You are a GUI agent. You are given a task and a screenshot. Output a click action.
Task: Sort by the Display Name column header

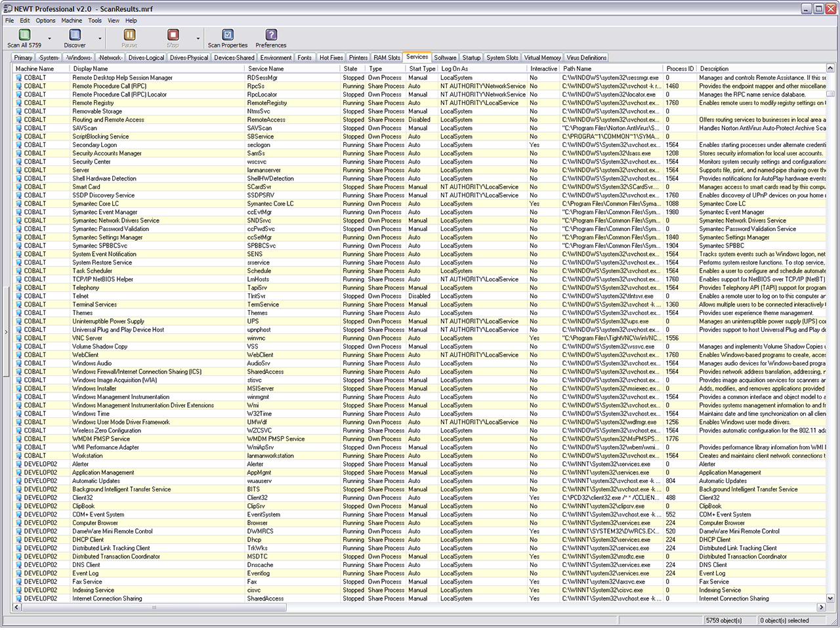click(x=91, y=68)
